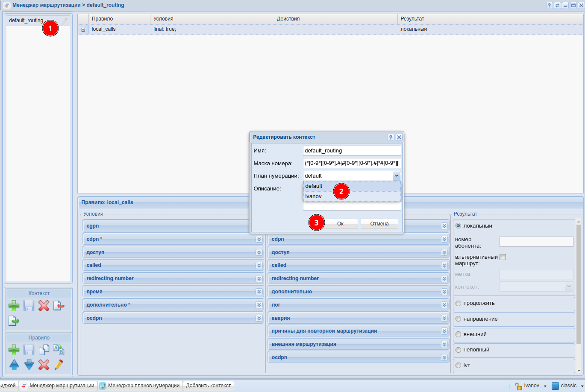Click 'Отмена' to cancel context editing

pos(379,224)
